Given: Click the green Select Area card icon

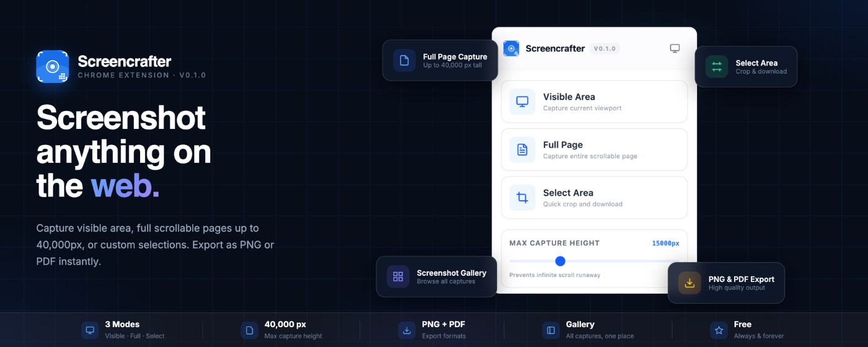Looking at the screenshot, I should pyautogui.click(x=717, y=66).
